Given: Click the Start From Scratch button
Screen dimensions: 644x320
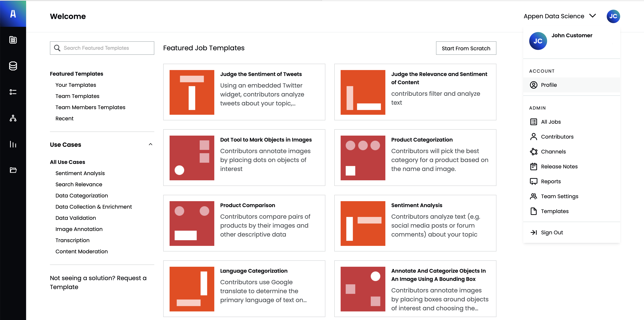Looking at the screenshot, I should click(x=466, y=48).
